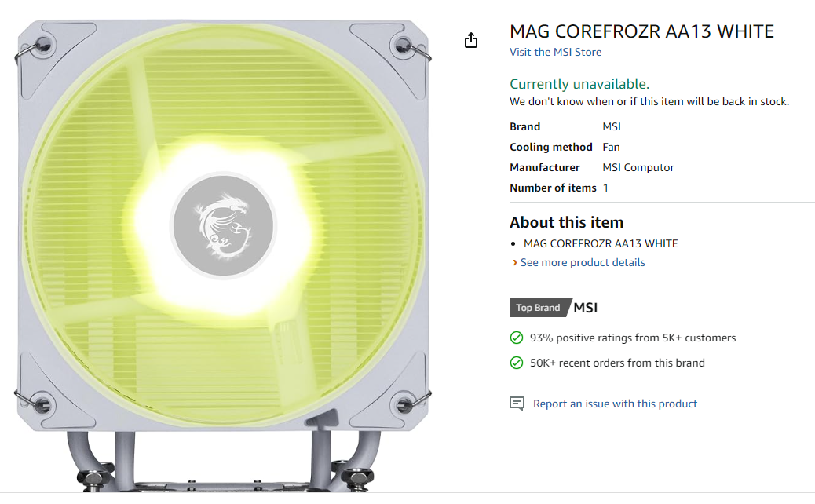Image resolution: width=815 pixels, height=504 pixels.
Task: Expand See more product details
Action: point(583,262)
